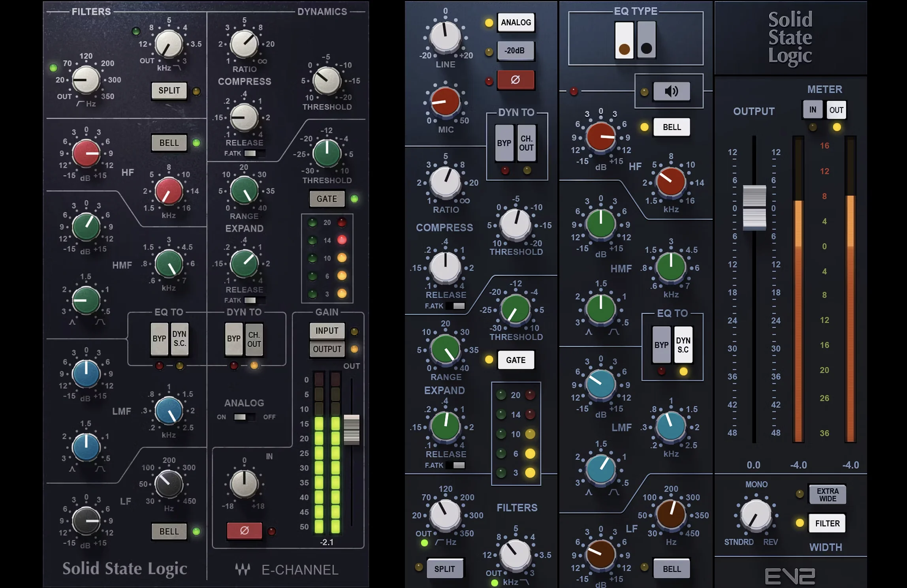Screen dimensions: 907x588
Task: Click the E-Channel compressor RELEASE knob
Action: click(244, 118)
